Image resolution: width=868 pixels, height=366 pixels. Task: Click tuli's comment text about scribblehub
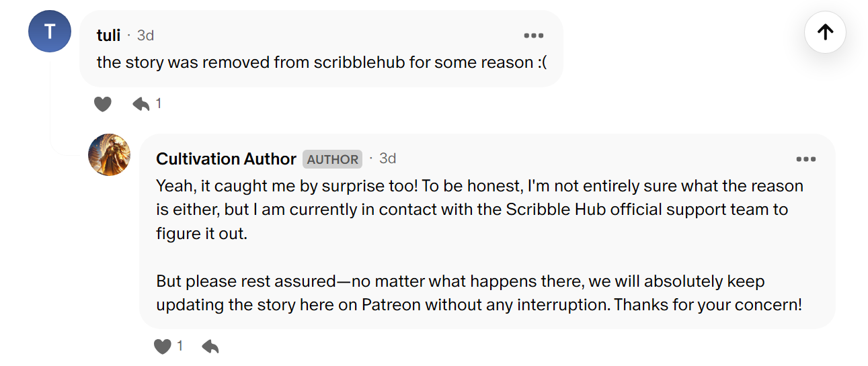pyautogui.click(x=321, y=62)
